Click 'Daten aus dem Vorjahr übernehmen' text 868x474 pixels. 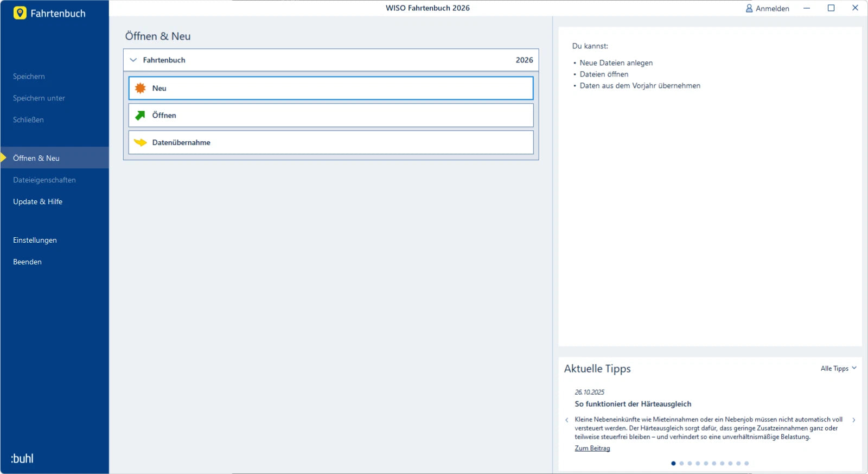click(640, 86)
